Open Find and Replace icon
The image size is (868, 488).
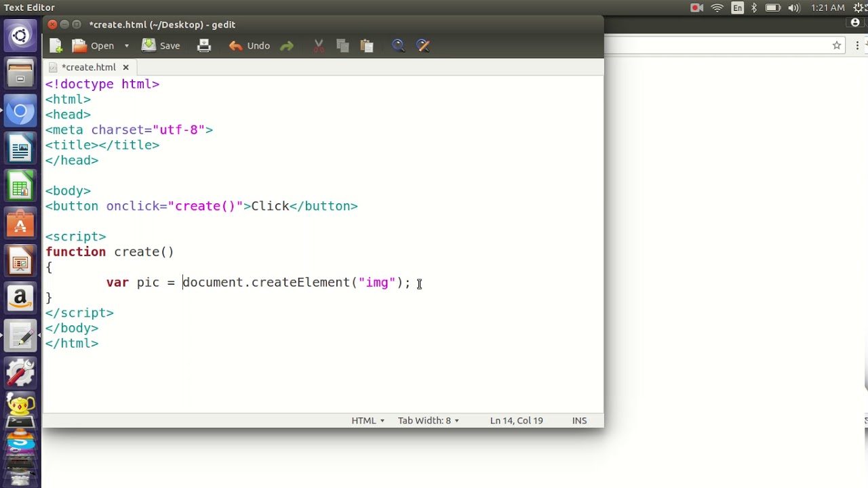(423, 46)
